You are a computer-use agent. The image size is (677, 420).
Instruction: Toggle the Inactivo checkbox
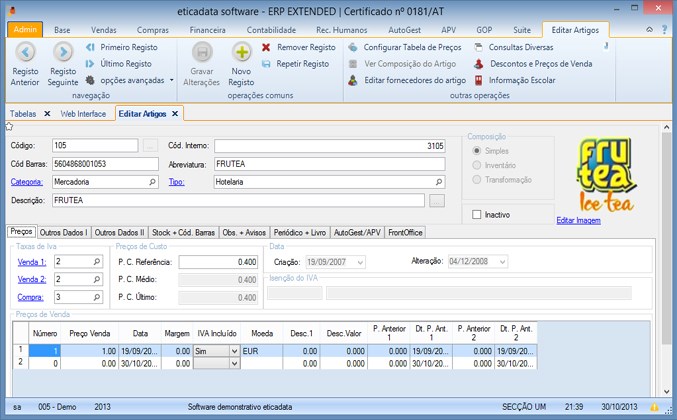(477, 214)
